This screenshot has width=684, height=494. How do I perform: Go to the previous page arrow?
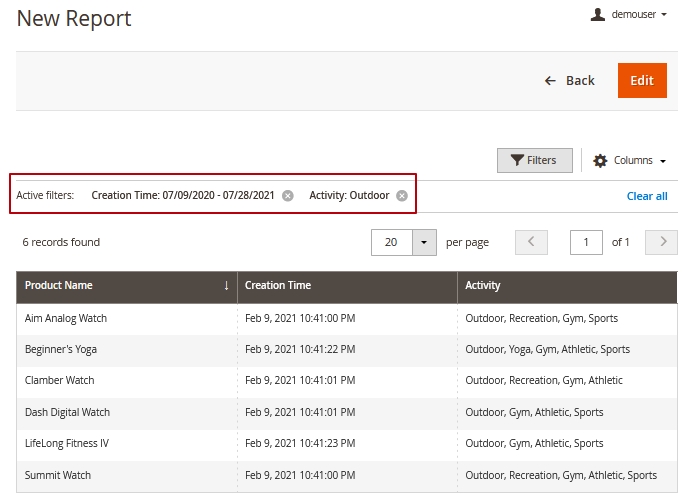[531, 242]
